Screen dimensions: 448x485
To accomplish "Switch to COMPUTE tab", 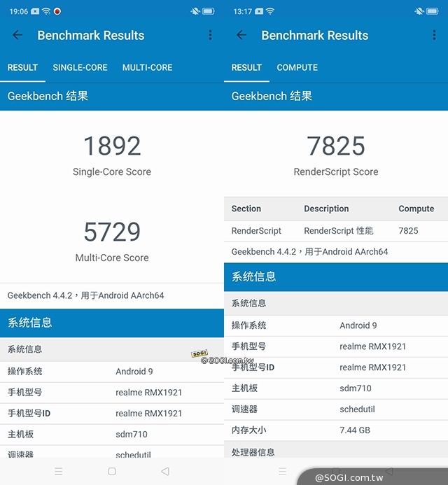I will point(297,67).
